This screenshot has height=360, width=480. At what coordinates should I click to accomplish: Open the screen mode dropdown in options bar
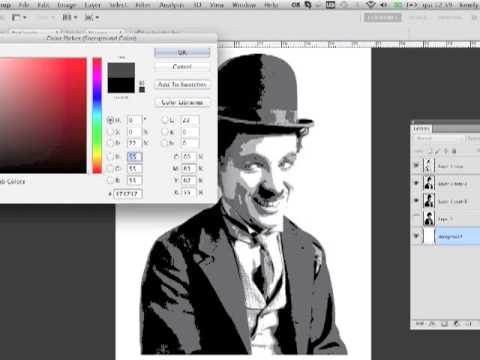pos(92,17)
